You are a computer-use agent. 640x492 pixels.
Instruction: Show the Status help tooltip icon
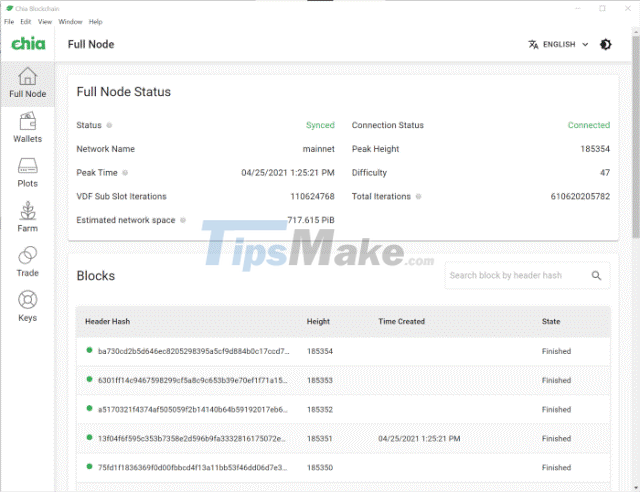[x=109, y=126]
